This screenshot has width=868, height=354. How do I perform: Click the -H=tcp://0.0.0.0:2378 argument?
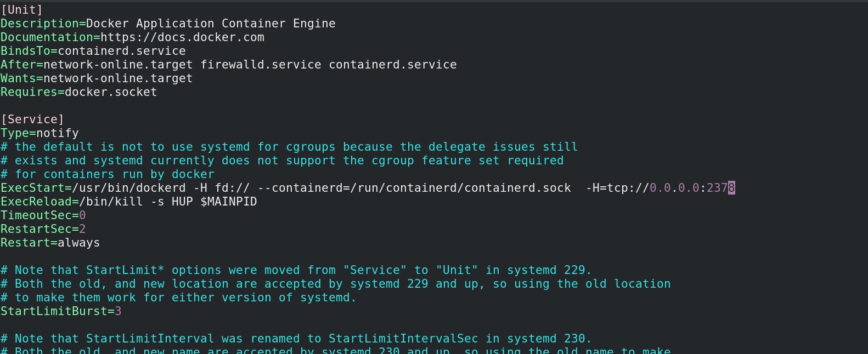tap(660, 188)
